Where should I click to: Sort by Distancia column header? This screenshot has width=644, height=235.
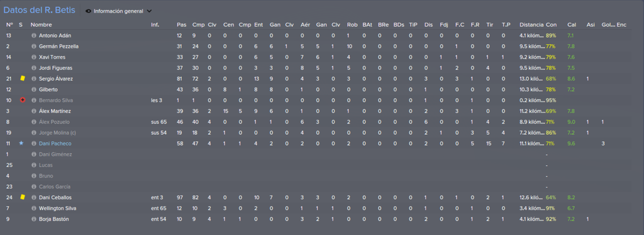click(x=531, y=25)
